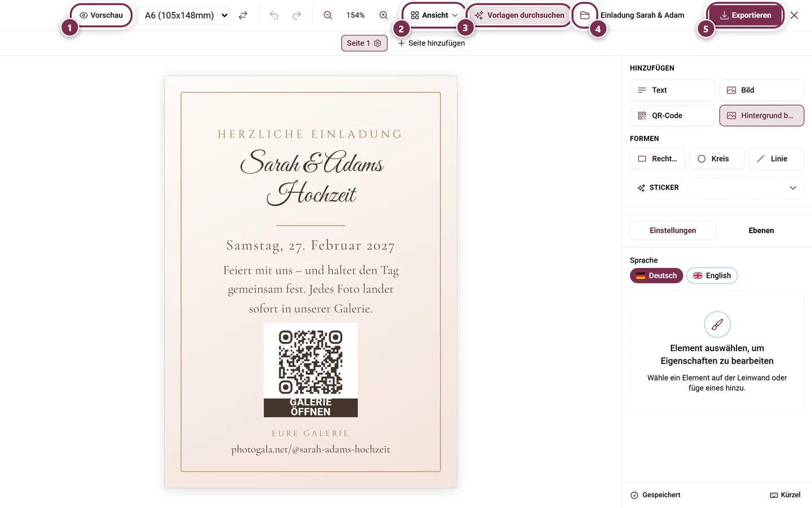
Task: Undo the last change
Action: (x=274, y=15)
